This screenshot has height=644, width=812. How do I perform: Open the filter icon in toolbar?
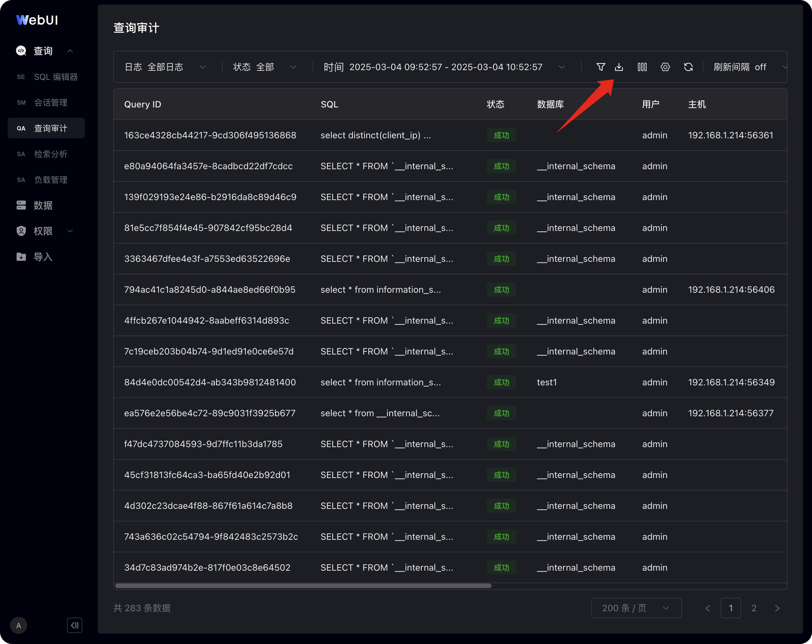click(x=601, y=67)
